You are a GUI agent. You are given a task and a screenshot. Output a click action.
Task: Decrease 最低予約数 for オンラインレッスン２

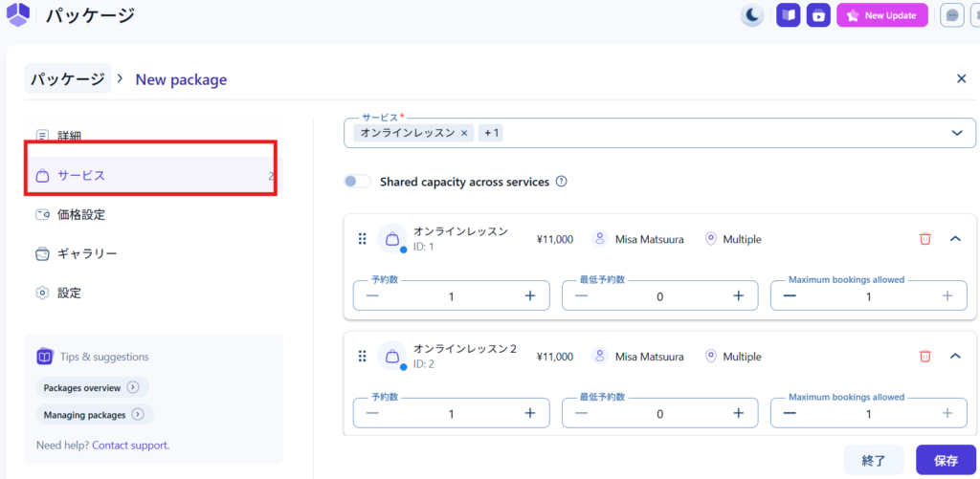point(581,413)
